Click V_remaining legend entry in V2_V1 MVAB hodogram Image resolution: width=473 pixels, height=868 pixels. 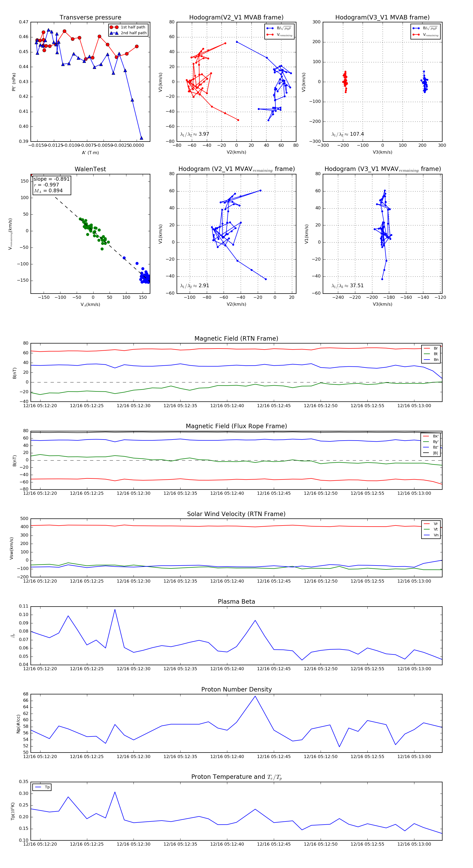pos(279,35)
